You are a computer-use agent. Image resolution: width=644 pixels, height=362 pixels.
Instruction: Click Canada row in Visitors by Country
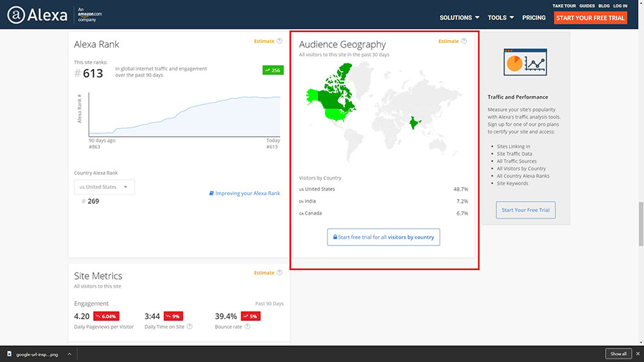click(384, 213)
